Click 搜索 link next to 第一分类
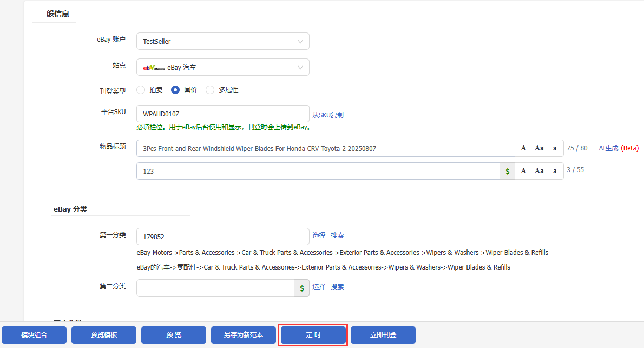Screen dimensions: 644x348 coord(337,235)
